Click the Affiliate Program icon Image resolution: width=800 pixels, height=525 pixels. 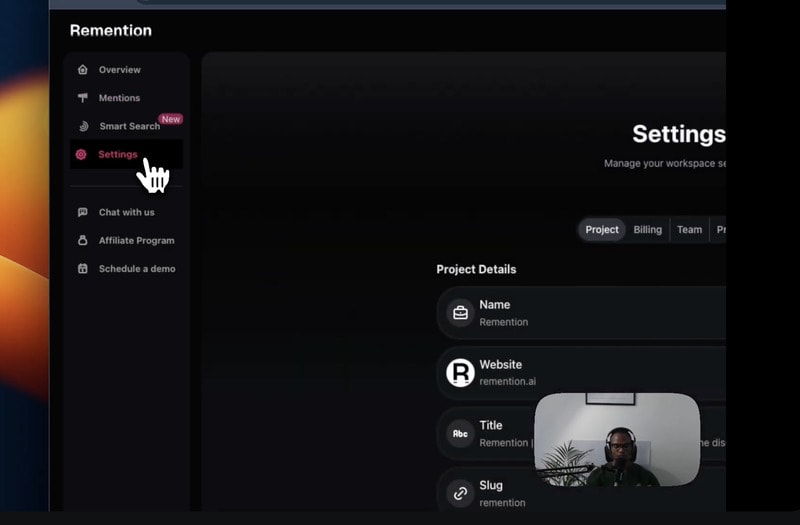click(x=82, y=241)
